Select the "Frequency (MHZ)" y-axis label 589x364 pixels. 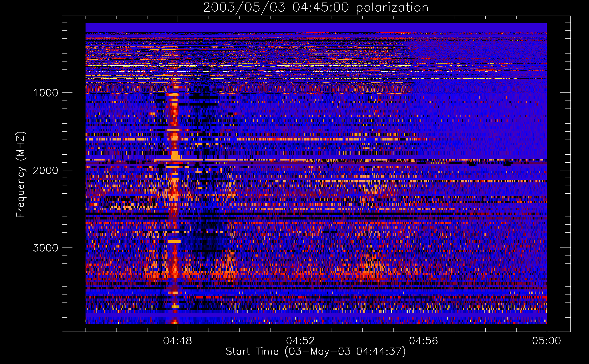(21, 175)
